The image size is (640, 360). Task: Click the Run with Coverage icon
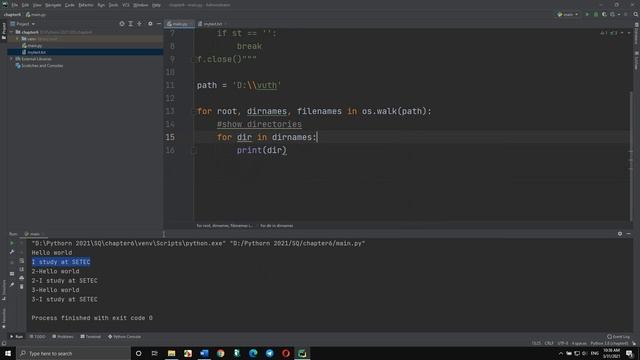[x=604, y=14]
